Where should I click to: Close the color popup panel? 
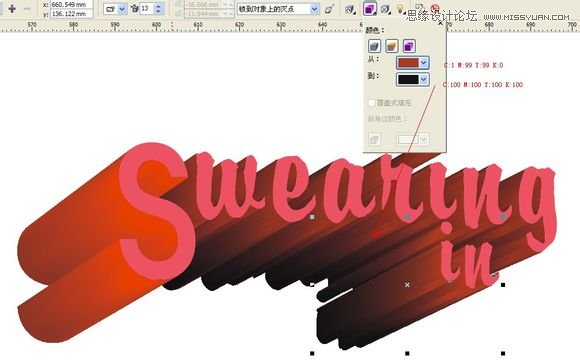[440, 23]
